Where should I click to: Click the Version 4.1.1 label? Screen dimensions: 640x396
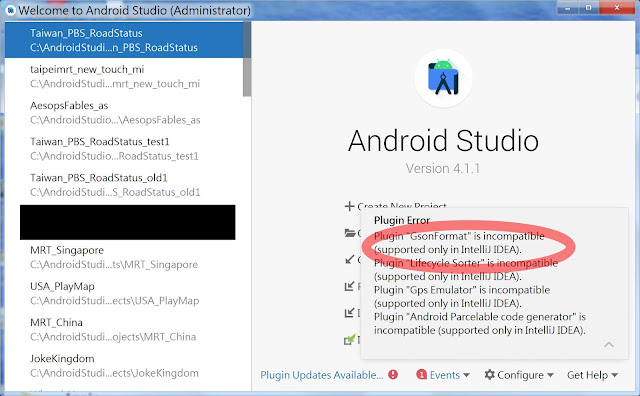coord(443,169)
